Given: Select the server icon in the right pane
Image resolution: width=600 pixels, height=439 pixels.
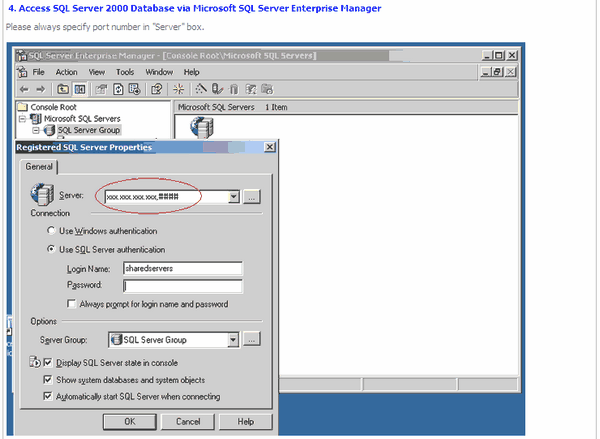Looking at the screenshot, I should pyautogui.click(x=202, y=127).
